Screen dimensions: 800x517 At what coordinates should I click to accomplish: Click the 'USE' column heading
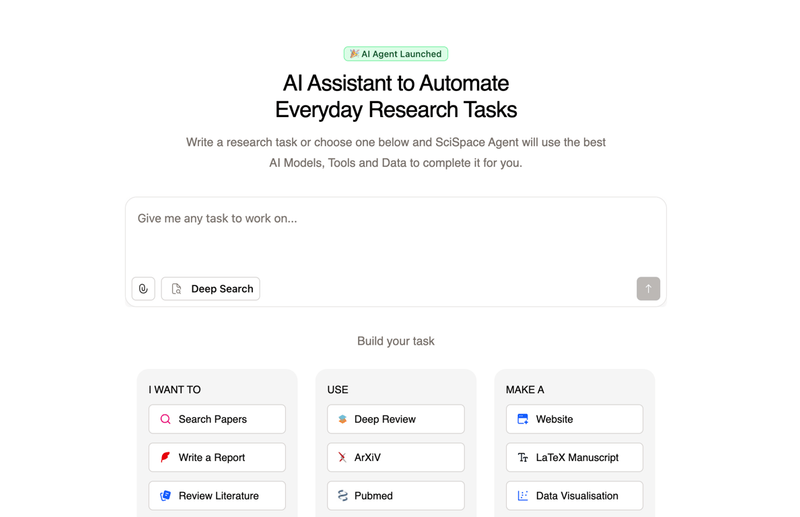[x=338, y=389]
